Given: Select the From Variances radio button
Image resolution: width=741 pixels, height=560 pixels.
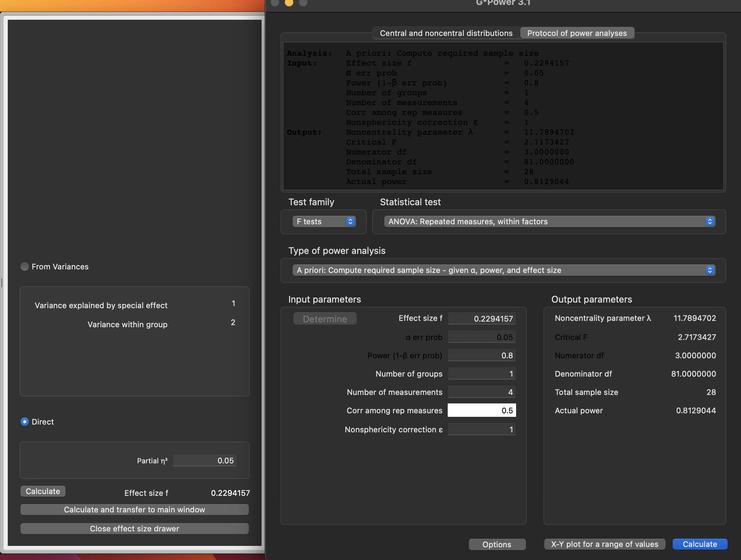Looking at the screenshot, I should [x=25, y=267].
